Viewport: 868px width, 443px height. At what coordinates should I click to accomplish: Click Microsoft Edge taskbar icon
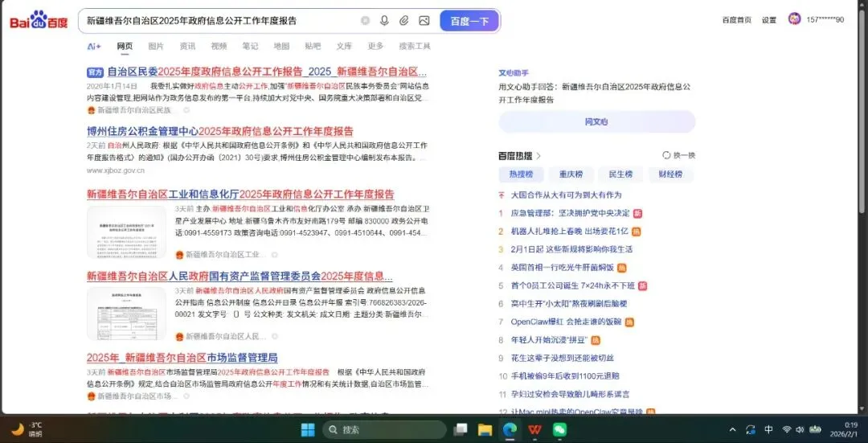pos(510,429)
